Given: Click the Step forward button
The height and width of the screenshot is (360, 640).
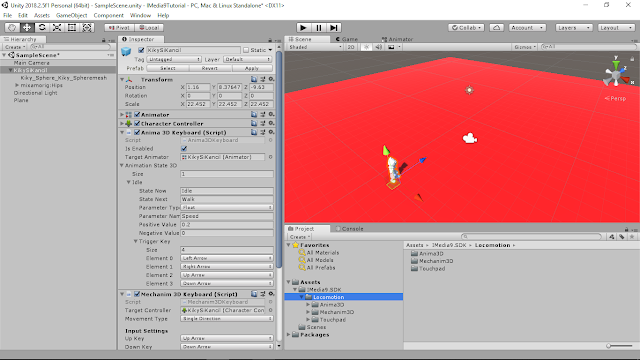Looking at the screenshot, I should (x=334, y=28).
